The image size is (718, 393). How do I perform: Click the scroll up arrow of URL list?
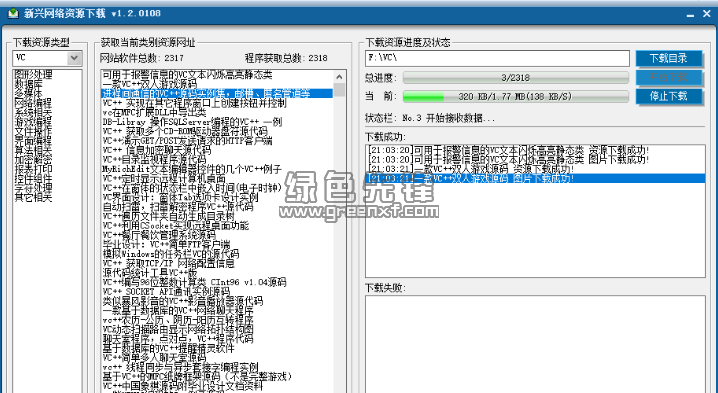(339, 76)
